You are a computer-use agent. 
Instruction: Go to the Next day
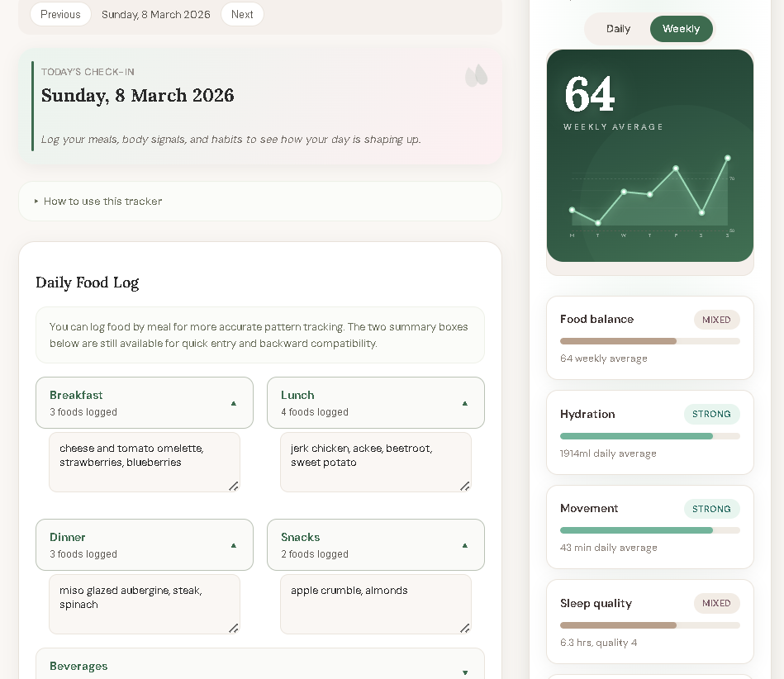[x=242, y=14]
